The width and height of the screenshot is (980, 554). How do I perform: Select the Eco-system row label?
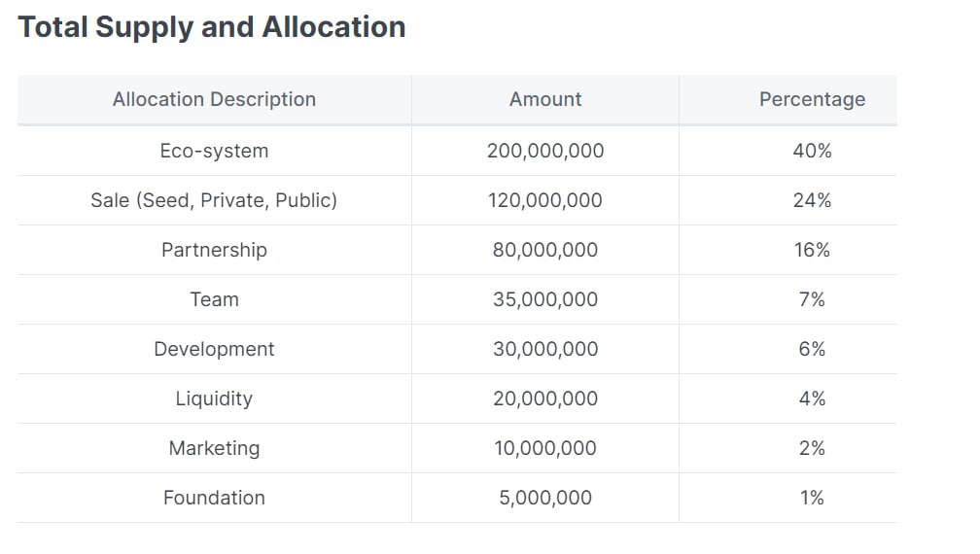coord(214,151)
